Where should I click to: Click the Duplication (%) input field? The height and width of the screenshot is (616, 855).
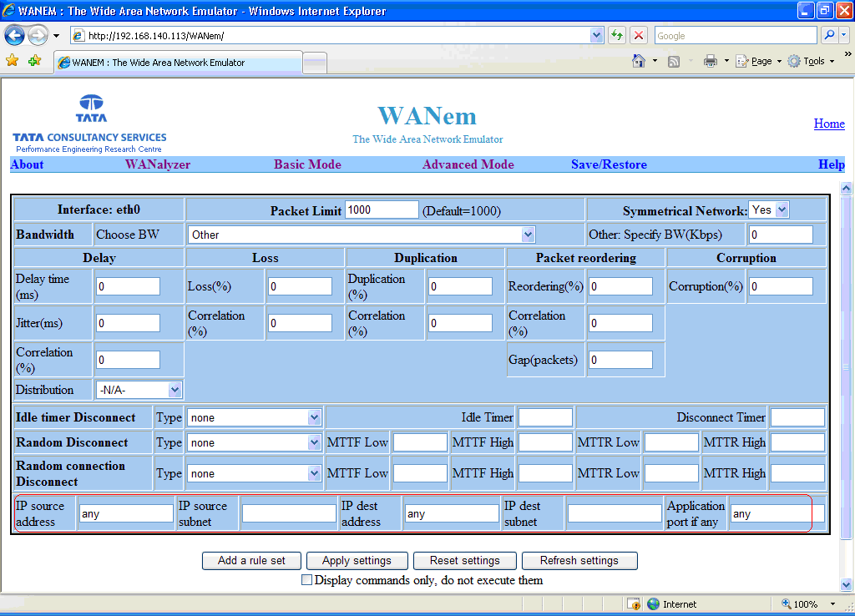460,286
